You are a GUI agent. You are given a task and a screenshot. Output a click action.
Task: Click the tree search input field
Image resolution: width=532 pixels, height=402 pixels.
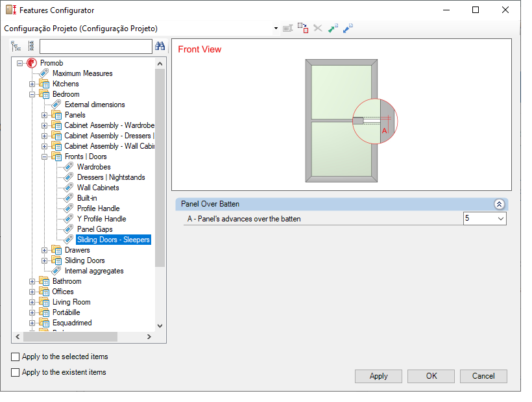(95, 46)
